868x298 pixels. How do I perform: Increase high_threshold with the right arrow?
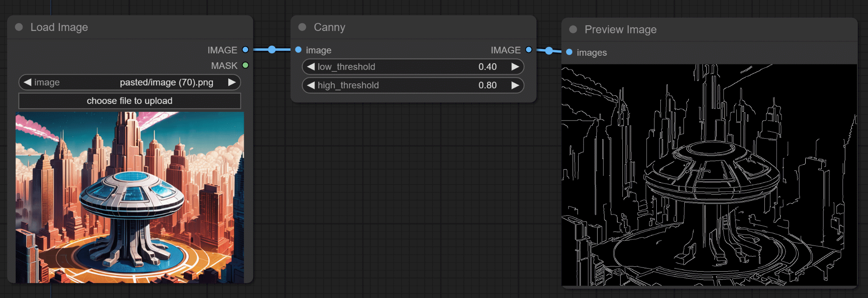coord(515,85)
